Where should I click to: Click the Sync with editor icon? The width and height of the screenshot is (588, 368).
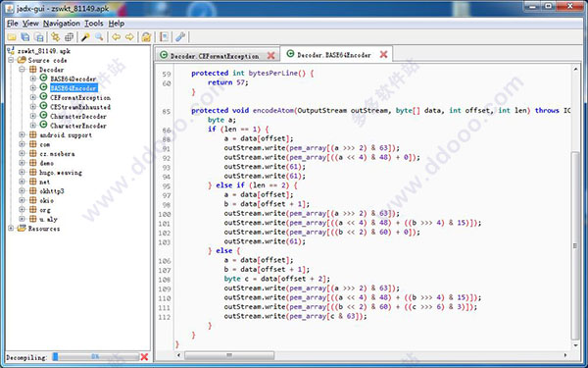[x=56, y=37]
